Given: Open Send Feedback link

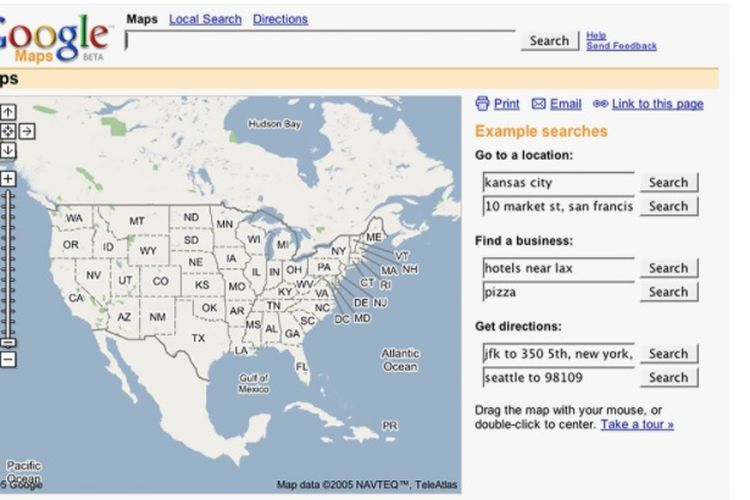Looking at the screenshot, I should click(x=621, y=46).
